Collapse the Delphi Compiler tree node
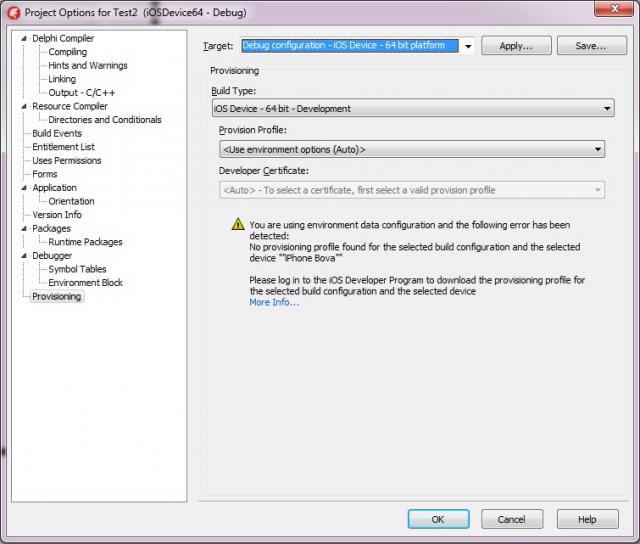The image size is (640, 544). tap(24, 38)
